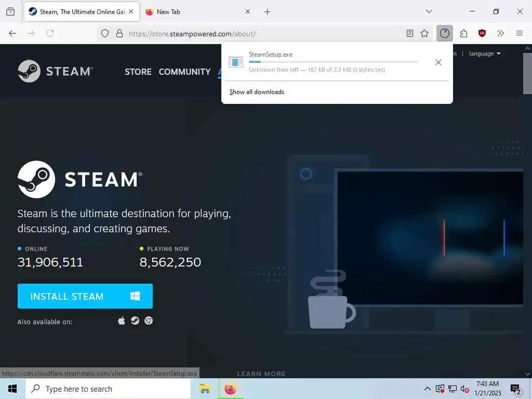
Task: Click the downloads toolbar button
Action: tap(445, 33)
